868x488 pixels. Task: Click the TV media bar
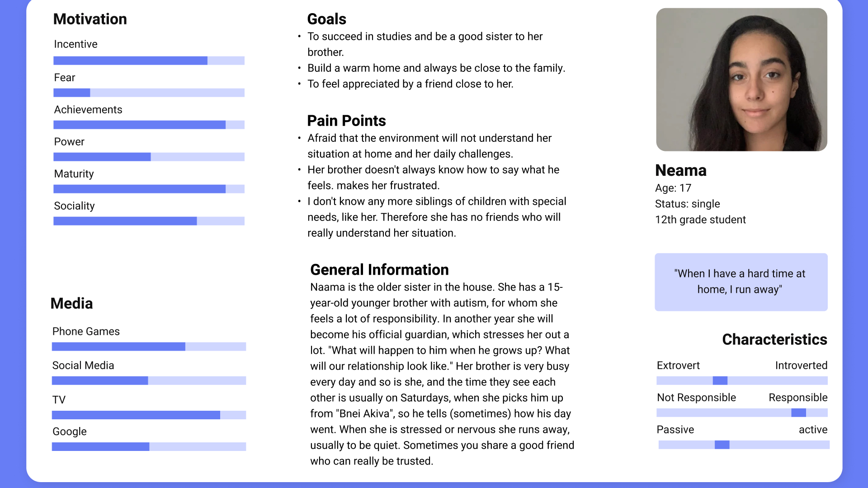point(149,415)
